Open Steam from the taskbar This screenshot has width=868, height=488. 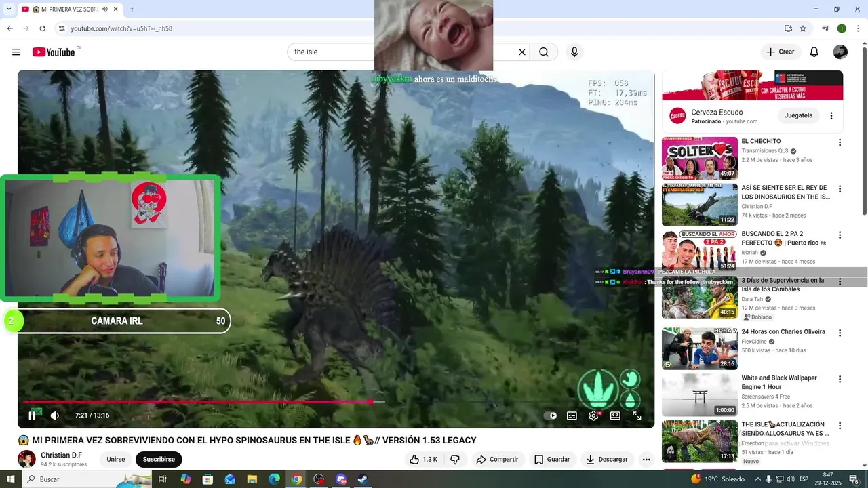click(363, 479)
